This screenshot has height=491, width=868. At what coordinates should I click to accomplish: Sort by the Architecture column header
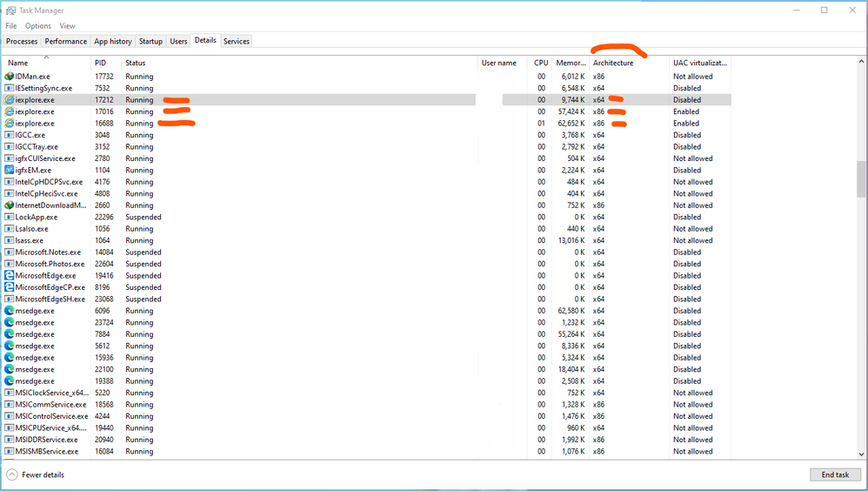tap(629, 63)
